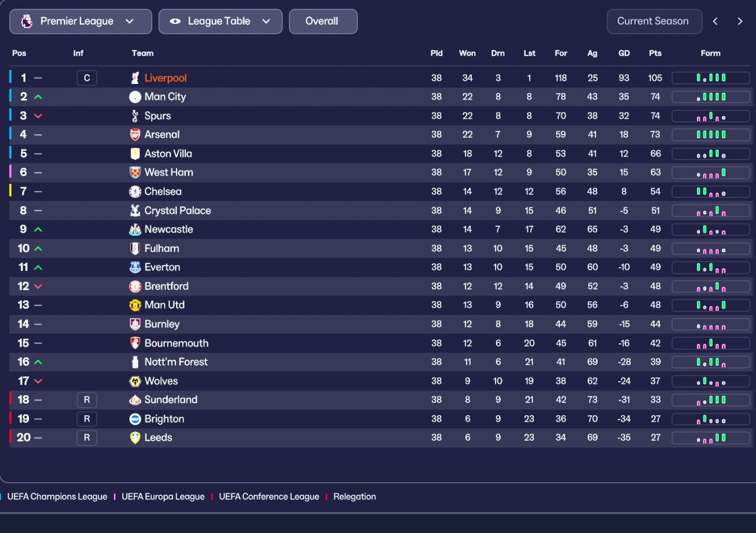This screenshot has height=533, width=756.
Task: Sort table by Pts column header
Action: pyautogui.click(x=655, y=53)
